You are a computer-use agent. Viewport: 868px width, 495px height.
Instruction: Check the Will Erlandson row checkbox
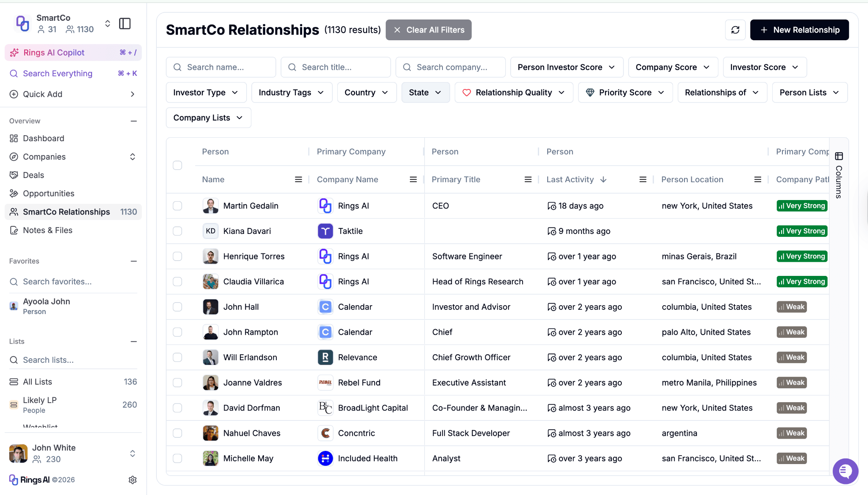coord(178,357)
